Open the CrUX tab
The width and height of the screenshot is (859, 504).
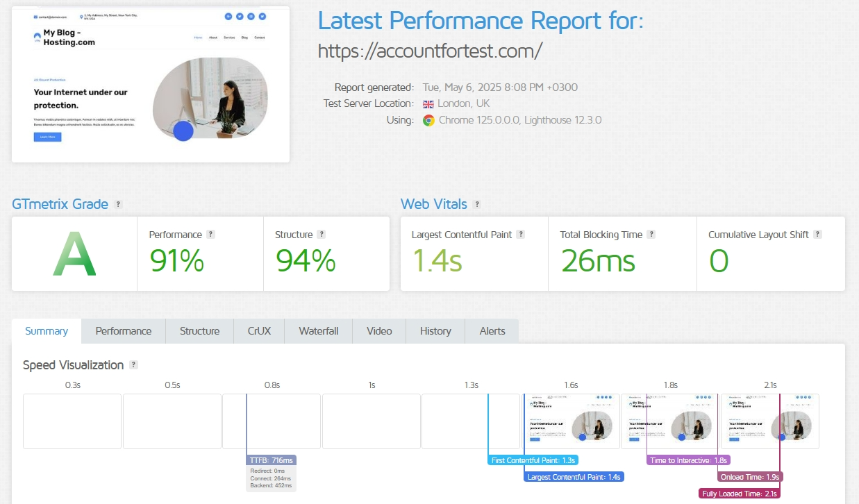pos(259,331)
